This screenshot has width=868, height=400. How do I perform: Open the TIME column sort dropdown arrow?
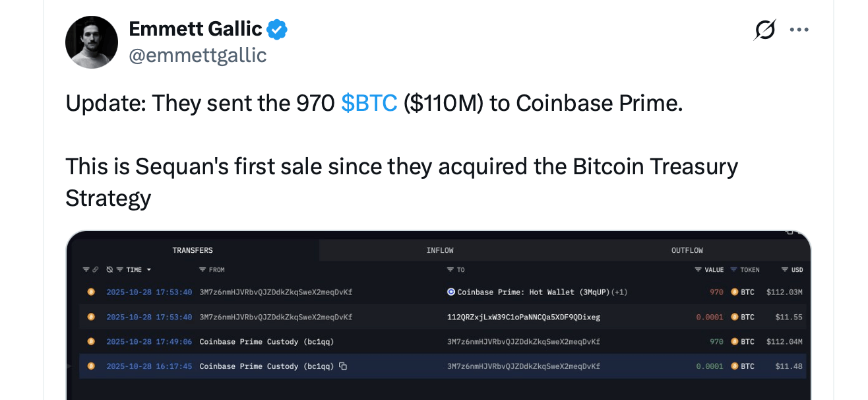point(149,269)
